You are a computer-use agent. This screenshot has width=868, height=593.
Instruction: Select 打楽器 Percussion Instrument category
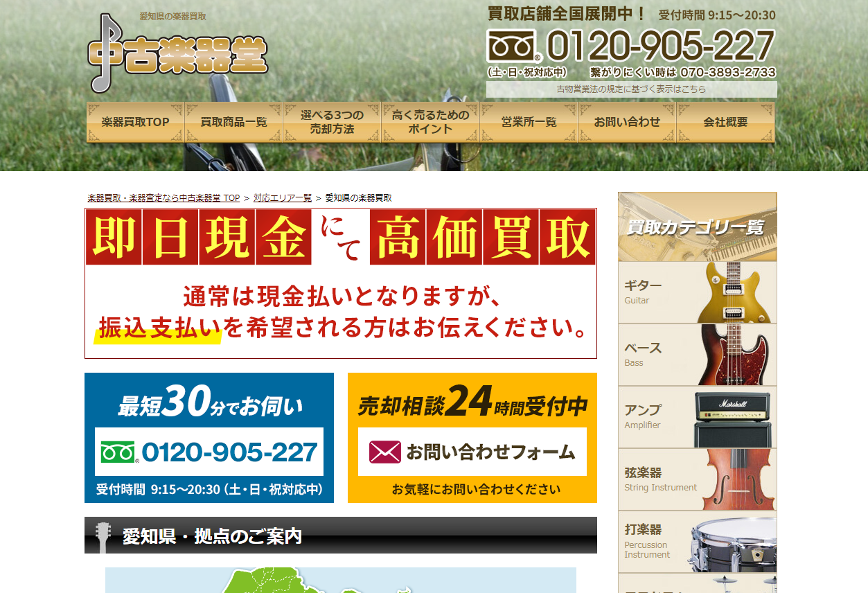click(x=698, y=542)
